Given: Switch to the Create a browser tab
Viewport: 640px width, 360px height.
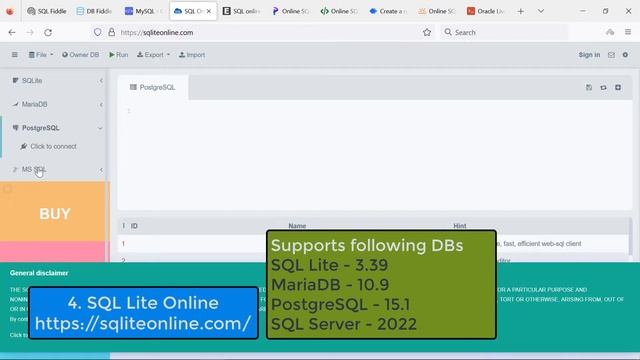Looking at the screenshot, I should (x=388, y=11).
